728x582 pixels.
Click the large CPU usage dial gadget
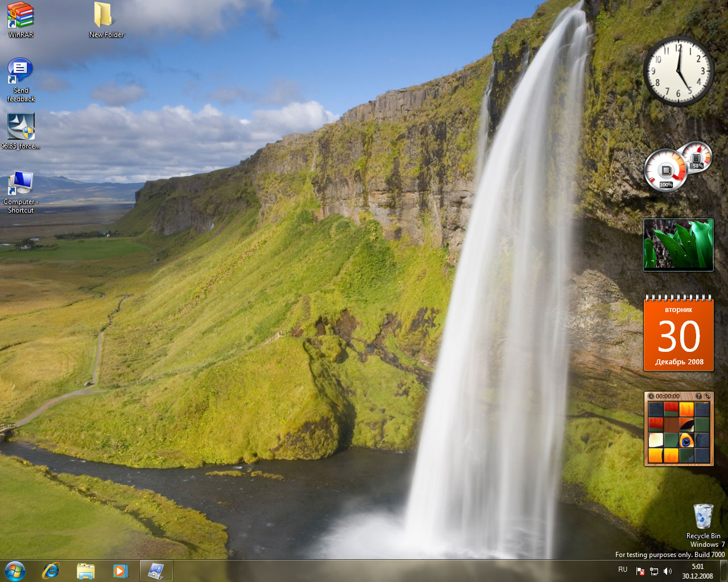tap(665, 169)
